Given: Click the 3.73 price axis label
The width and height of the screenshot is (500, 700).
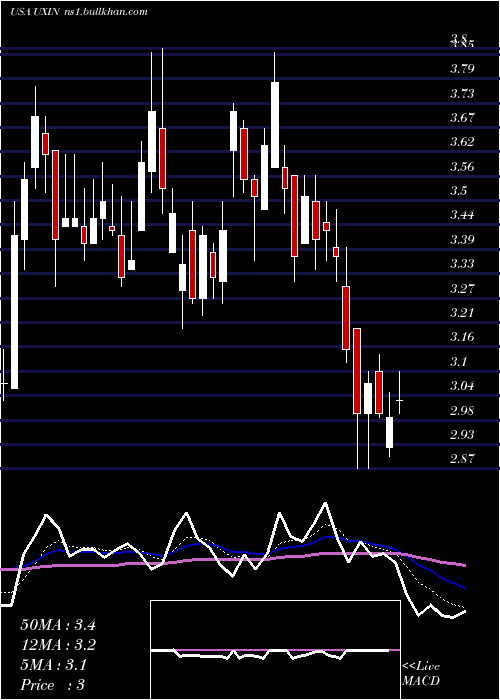Looking at the screenshot, I should coord(462,94).
